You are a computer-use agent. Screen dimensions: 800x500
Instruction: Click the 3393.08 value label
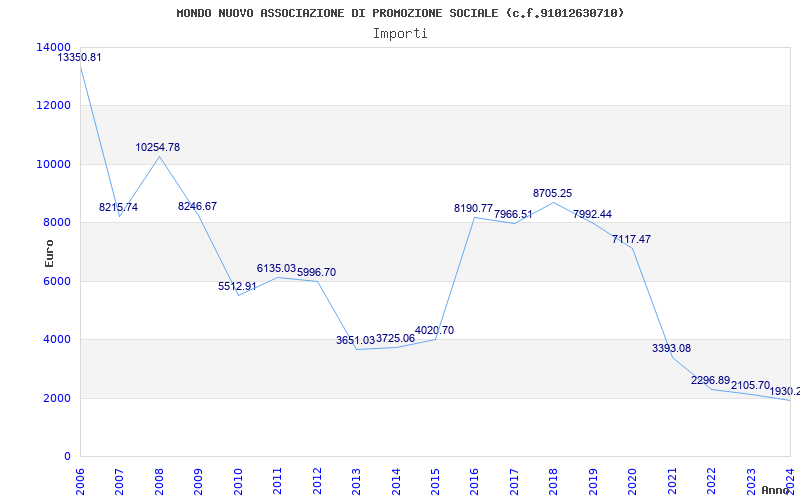coord(671,348)
